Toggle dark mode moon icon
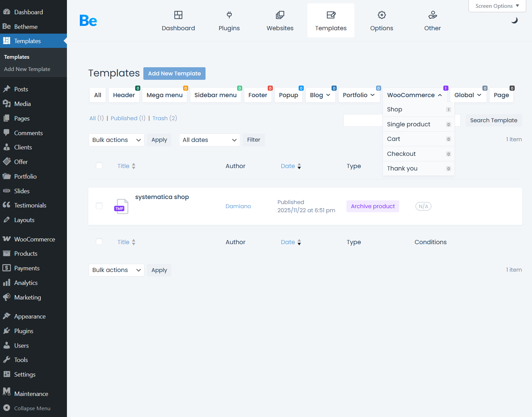 pos(514,20)
